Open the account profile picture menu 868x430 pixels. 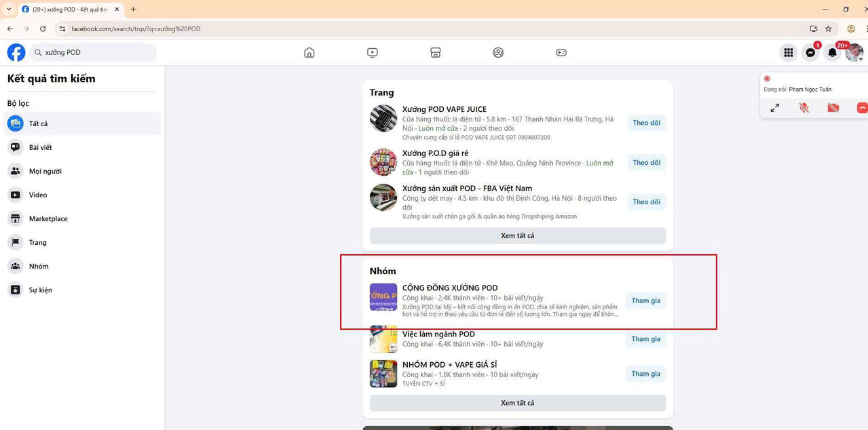(854, 52)
